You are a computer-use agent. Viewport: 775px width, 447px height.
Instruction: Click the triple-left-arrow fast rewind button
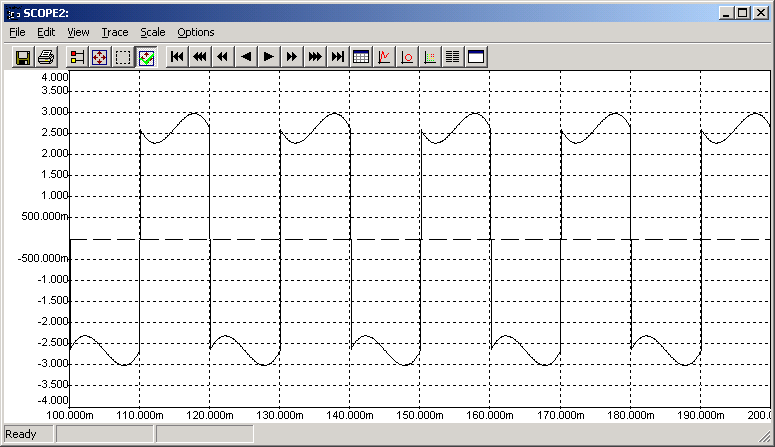pos(200,57)
